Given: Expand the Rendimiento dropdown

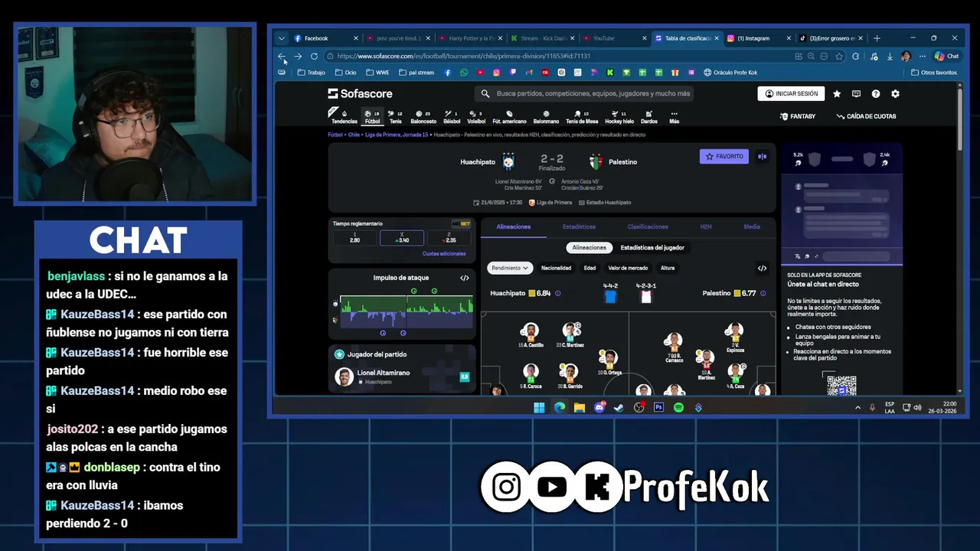Looking at the screenshot, I should tap(510, 268).
